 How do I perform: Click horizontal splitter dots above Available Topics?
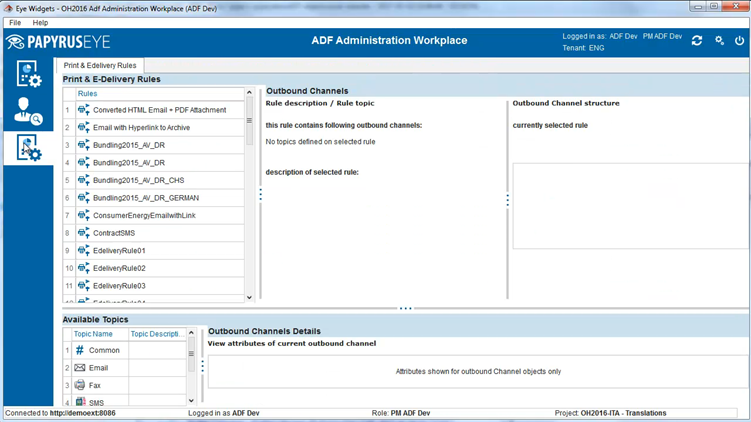pyautogui.click(x=406, y=308)
